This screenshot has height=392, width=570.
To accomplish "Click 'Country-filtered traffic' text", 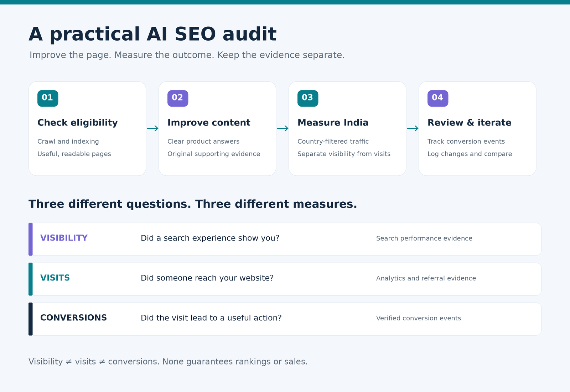I will pyautogui.click(x=333, y=141).
